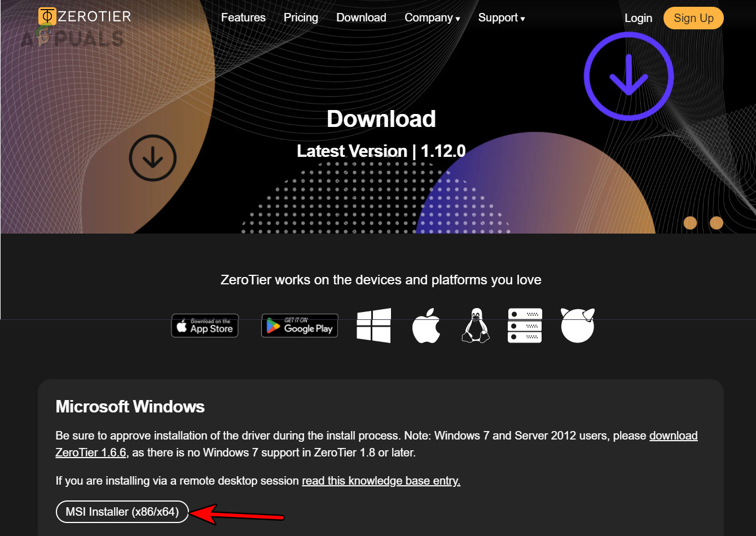Select the NAS/server platform icon
This screenshot has height=536, width=756.
(x=524, y=326)
